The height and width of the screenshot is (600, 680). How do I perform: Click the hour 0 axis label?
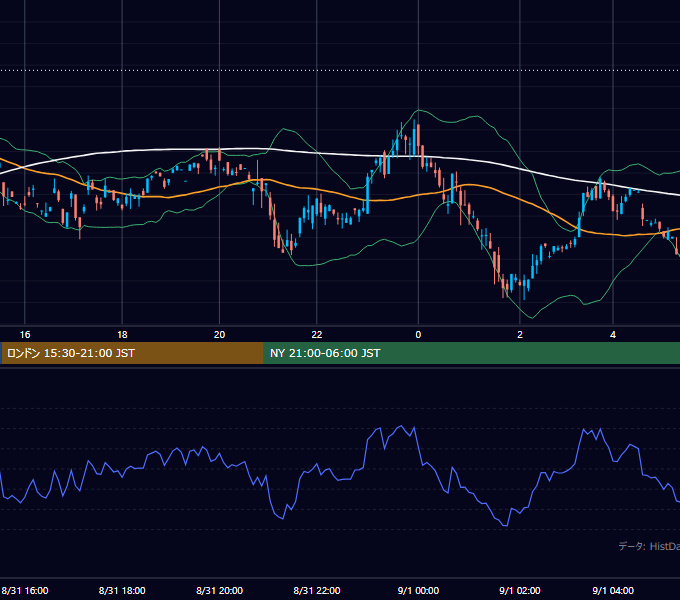pyautogui.click(x=418, y=335)
